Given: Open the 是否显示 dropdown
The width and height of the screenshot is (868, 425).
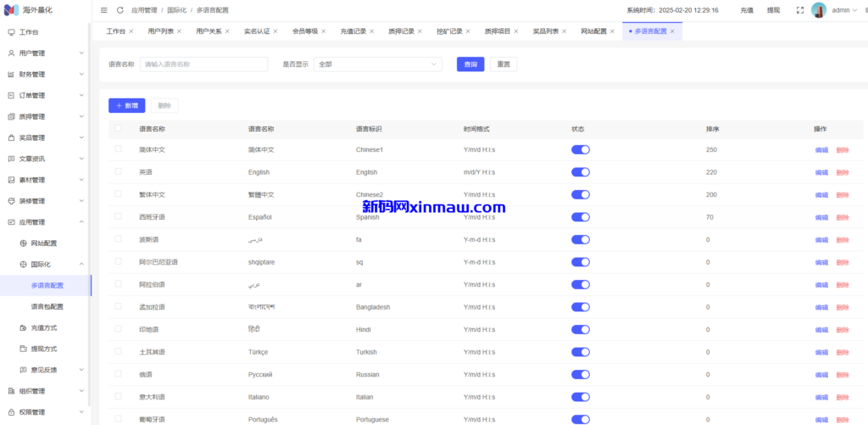Looking at the screenshot, I should point(377,64).
